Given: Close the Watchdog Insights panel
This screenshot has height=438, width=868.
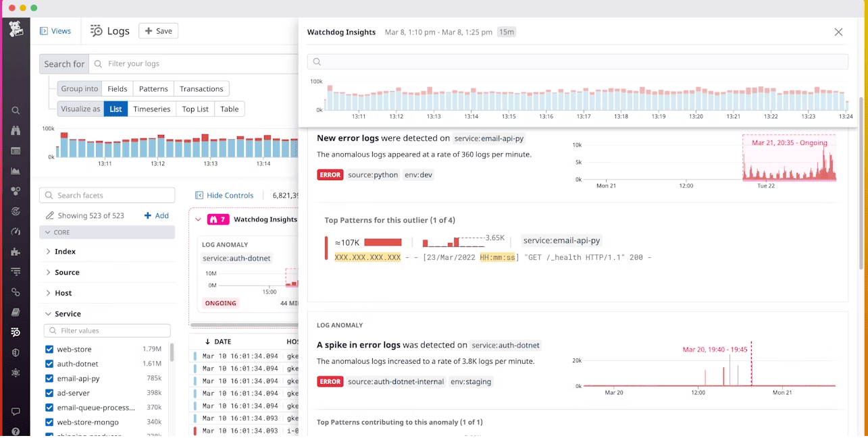Looking at the screenshot, I should coord(838,32).
